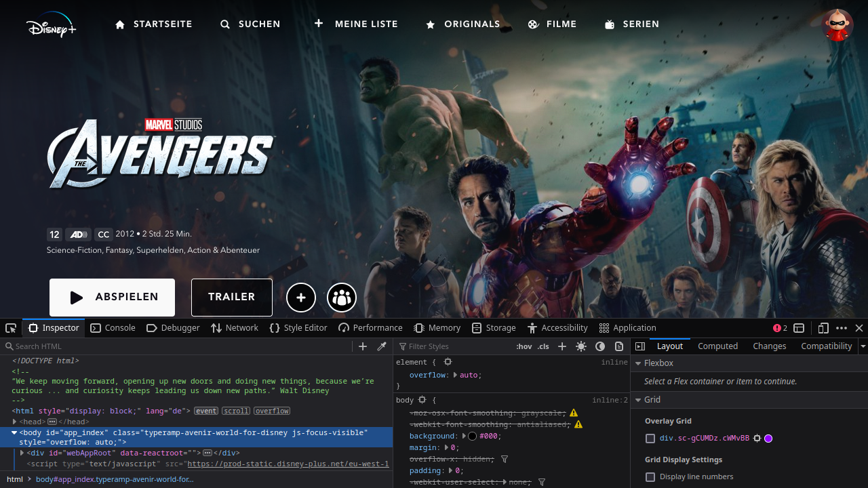Collapse the body element node
Screen dimensions: 868x488
tap(15, 432)
